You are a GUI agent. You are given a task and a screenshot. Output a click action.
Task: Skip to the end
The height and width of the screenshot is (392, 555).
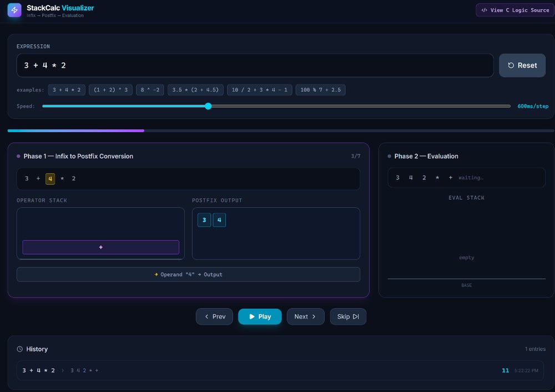pyautogui.click(x=348, y=316)
